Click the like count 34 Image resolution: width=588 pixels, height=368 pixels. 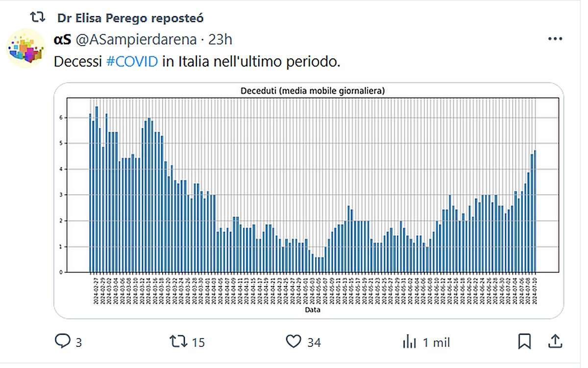(314, 342)
